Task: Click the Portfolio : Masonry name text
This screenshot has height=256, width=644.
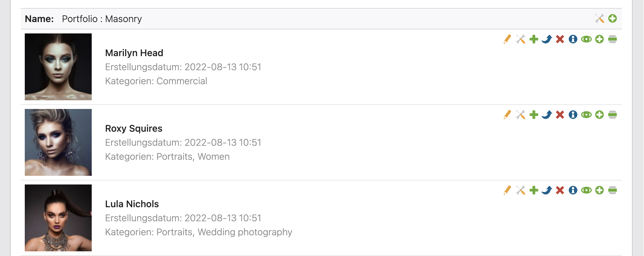Action: click(102, 19)
